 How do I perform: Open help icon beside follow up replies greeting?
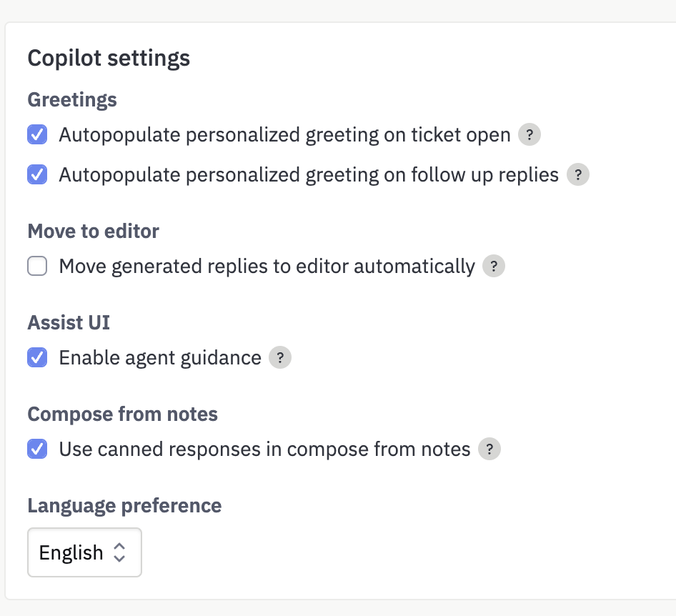click(x=577, y=174)
